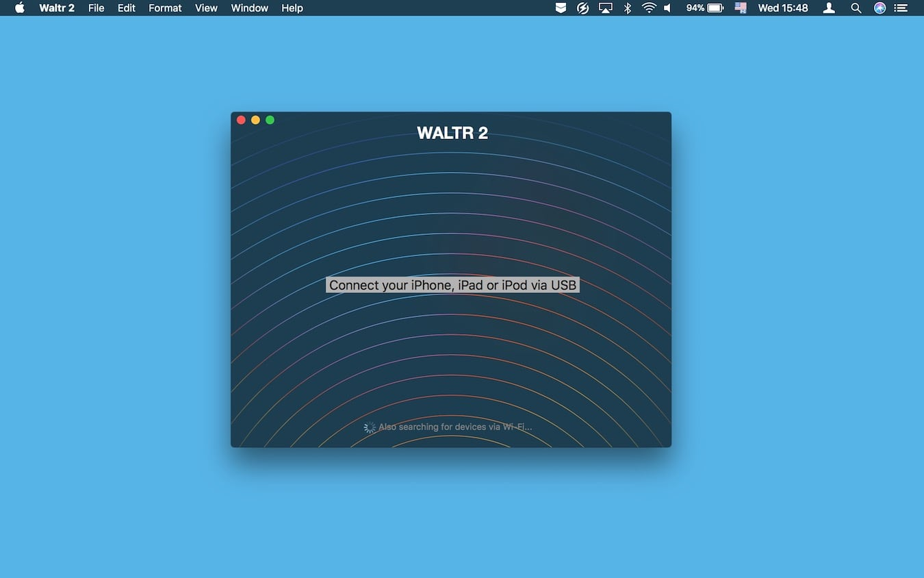Open the US flag input source menu
Screen dimensions: 924x578
tap(741, 8)
